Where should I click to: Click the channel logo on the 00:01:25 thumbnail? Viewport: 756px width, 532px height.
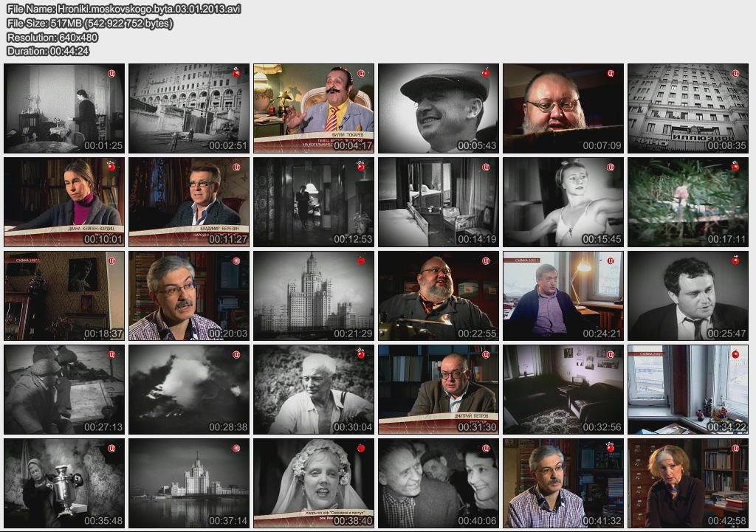click(112, 73)
